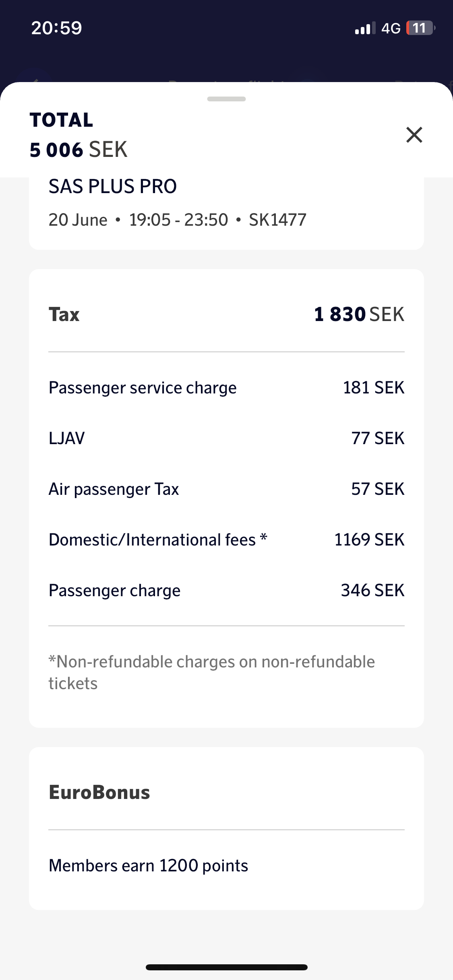
Task: Tap the battery indicator in status bar
Action: click(x=420, y=28)
